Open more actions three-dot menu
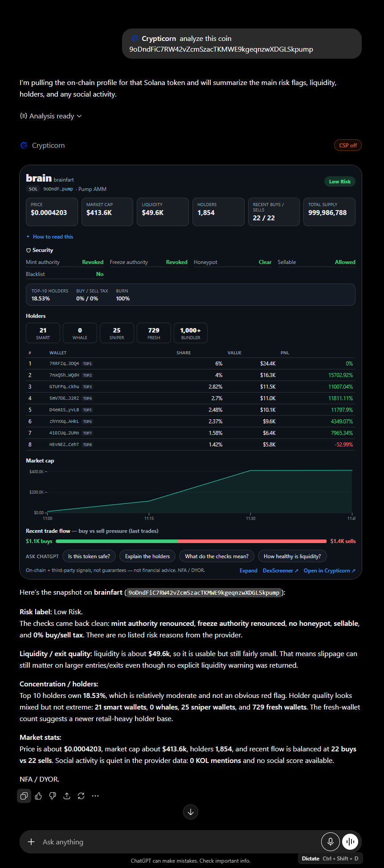This screenshot has height=868, width=384. tap(95, 796)
